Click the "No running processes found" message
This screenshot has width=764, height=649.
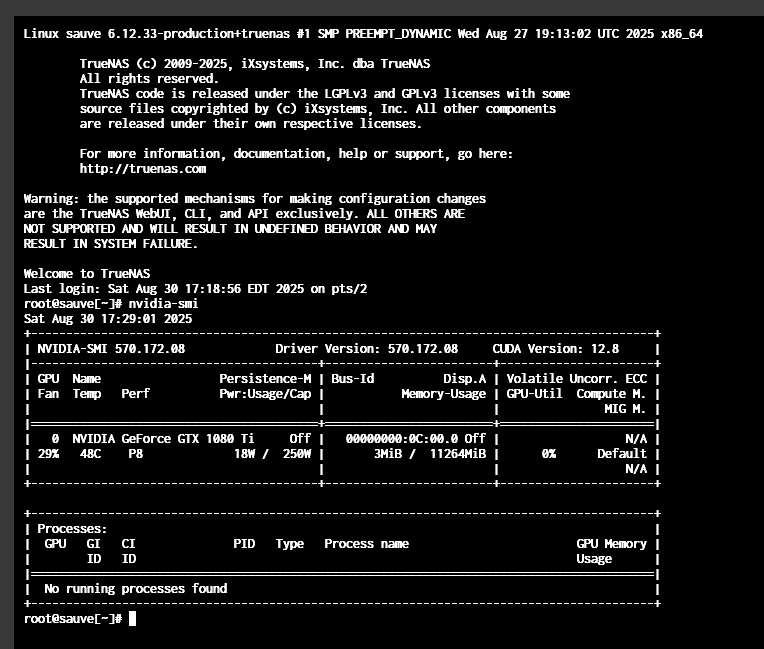[x=135, y=589]
